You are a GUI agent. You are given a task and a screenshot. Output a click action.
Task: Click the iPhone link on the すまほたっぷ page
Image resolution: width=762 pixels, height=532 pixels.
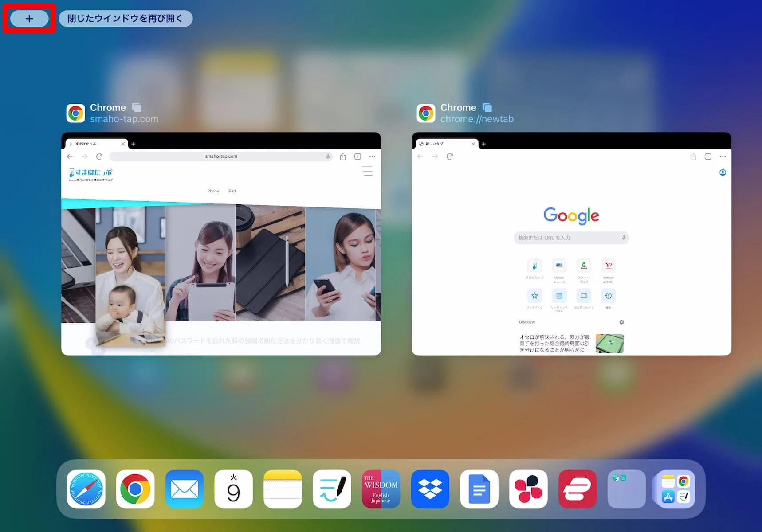(212, 191)
